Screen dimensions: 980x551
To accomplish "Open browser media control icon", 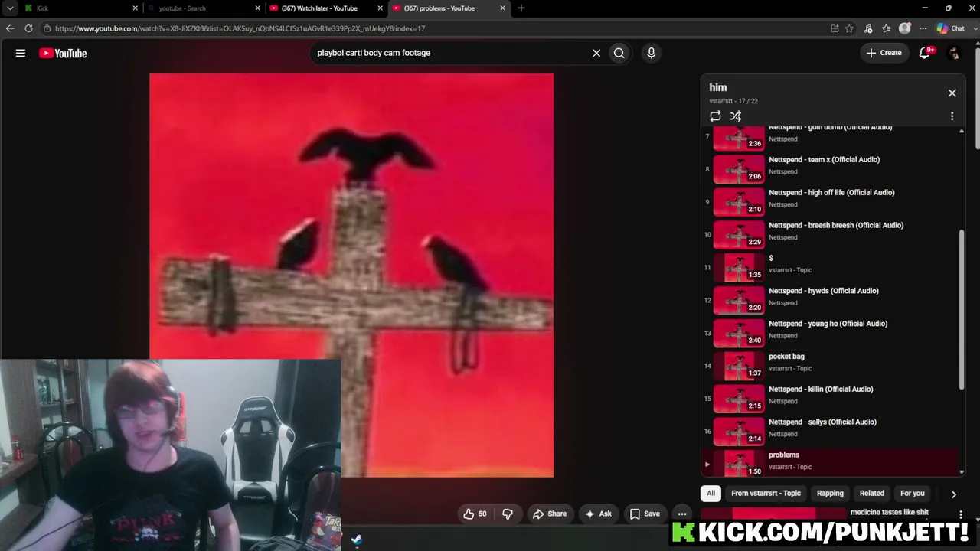I will pos(868,28).
